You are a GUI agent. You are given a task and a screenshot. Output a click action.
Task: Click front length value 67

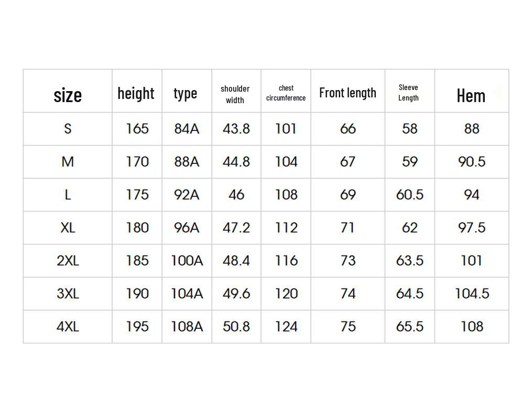(348, 161)
